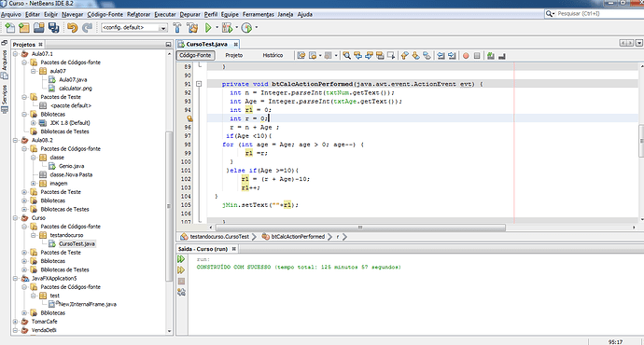Click the Comment lines icon in editor toolbar
This screenshot has width=644, height=345.
point(491,55)
